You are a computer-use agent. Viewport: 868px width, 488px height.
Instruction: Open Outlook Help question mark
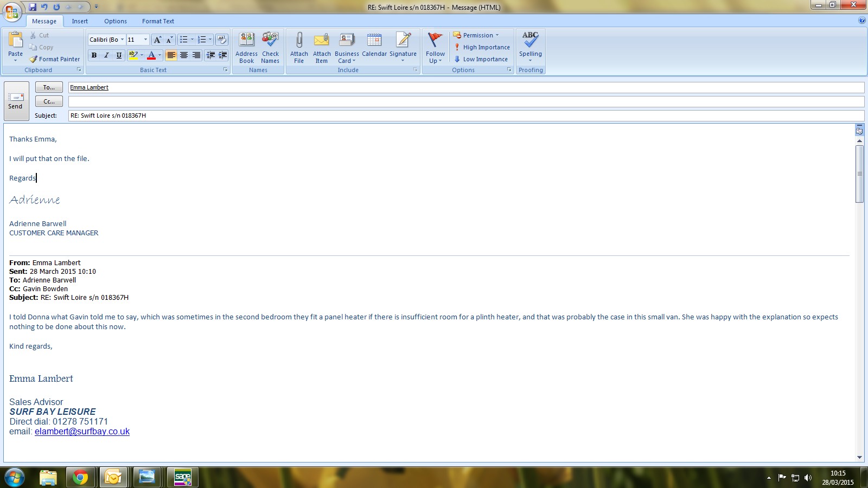(x=862, y=21)
